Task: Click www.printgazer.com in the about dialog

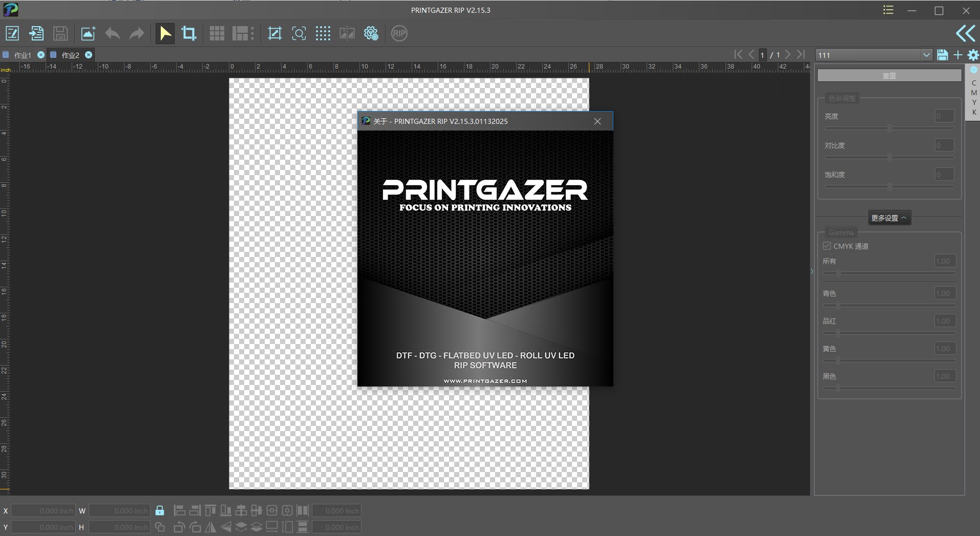Action: coord(485,381)
